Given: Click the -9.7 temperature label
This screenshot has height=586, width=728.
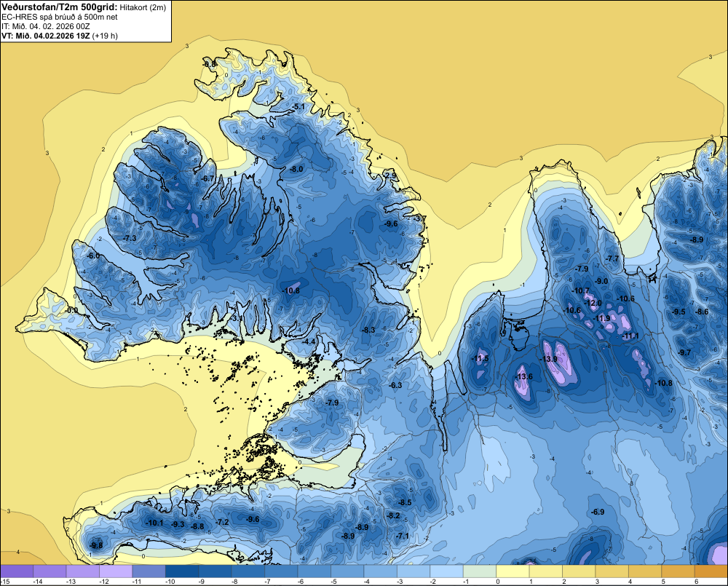Looking at the screenshot, I should [684, 353].
